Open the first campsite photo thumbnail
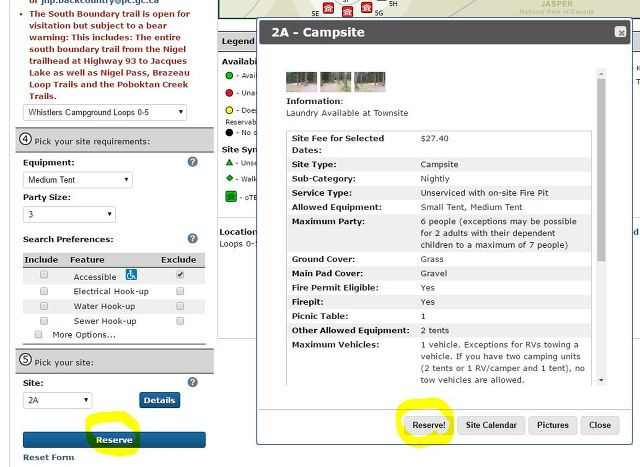Screen dimensions: 640x467 (x=302, y=82)
